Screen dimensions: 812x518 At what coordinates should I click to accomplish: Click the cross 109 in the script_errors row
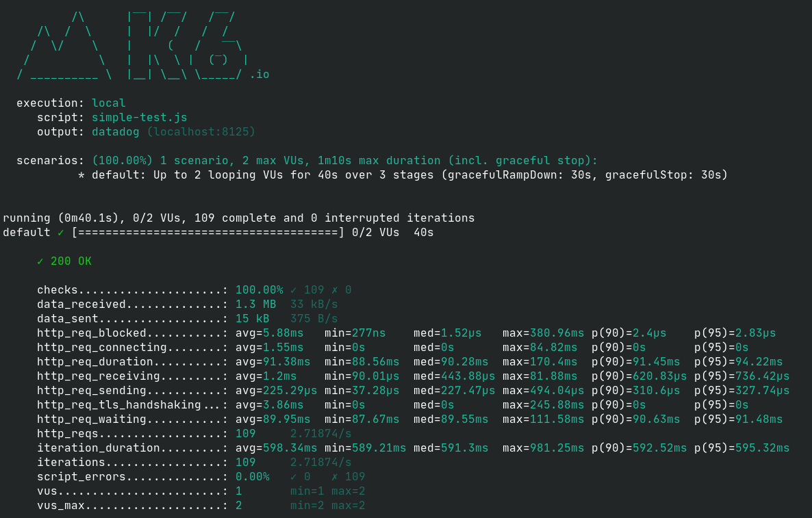(348, 477)
